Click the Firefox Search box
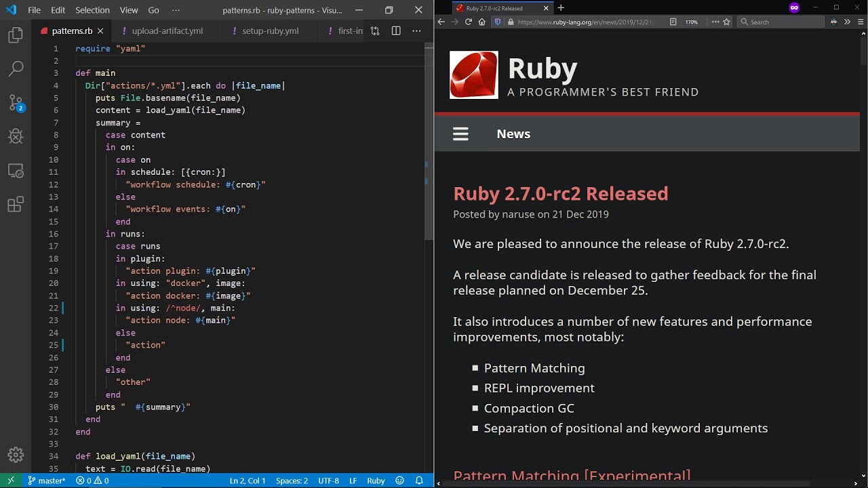The width and height of the screenshot is (868, 488). click(781, 22)
